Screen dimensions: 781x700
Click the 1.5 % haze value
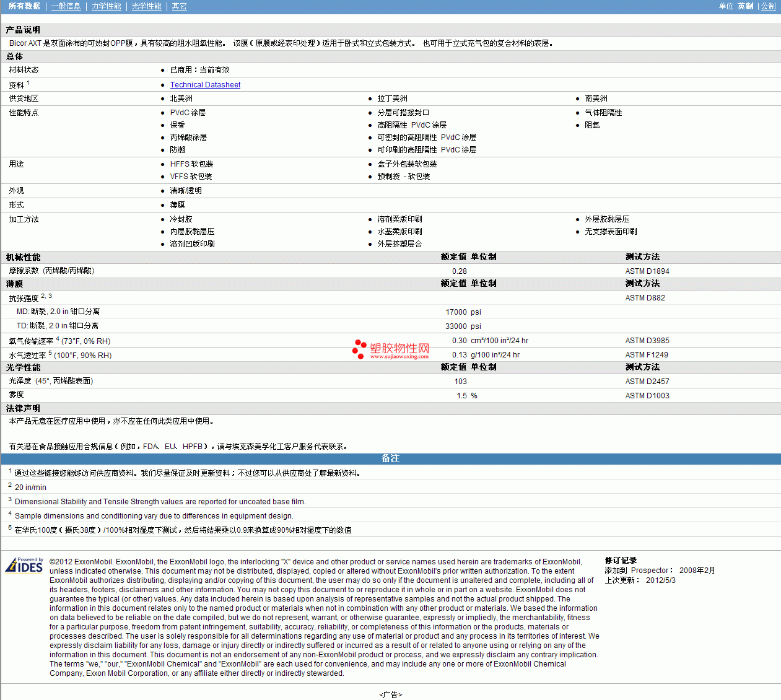tap(467, 396)
